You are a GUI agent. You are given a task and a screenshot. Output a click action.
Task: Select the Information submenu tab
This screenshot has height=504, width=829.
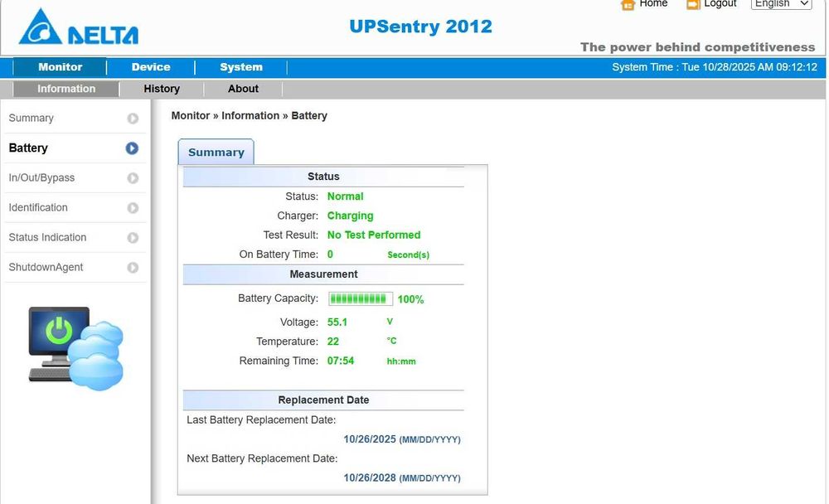(66, 89)
